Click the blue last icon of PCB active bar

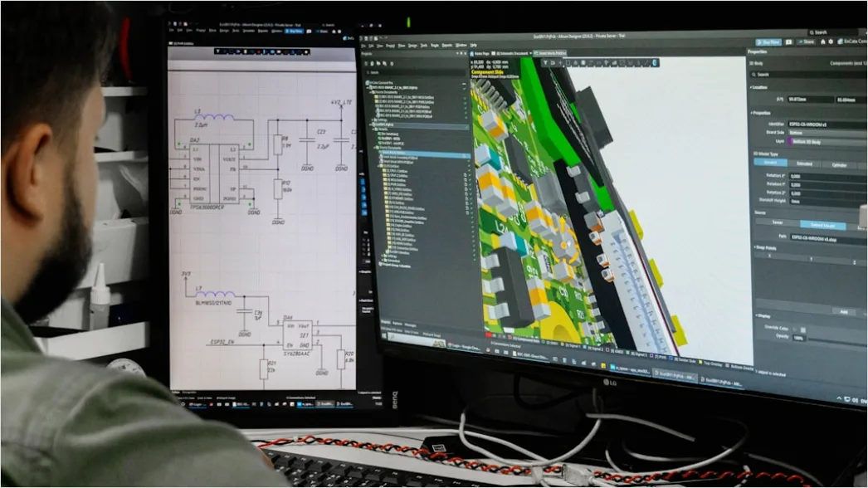(x=655, y=62)
